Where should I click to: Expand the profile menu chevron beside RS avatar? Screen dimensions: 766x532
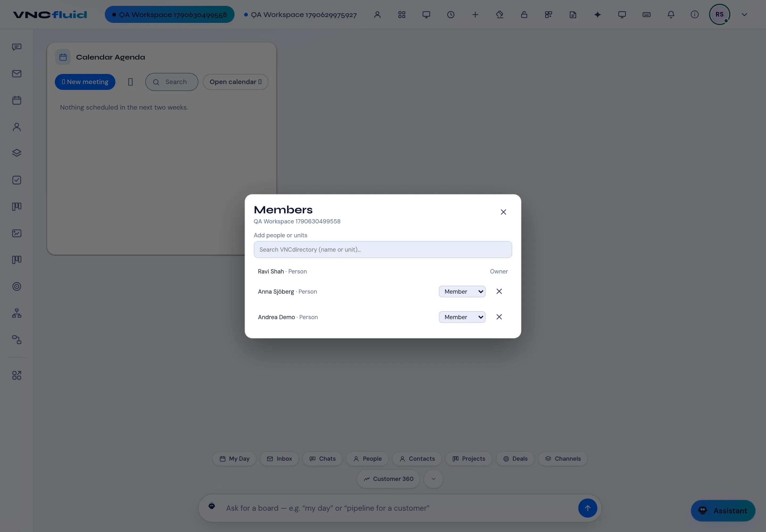tap(744, 15)
